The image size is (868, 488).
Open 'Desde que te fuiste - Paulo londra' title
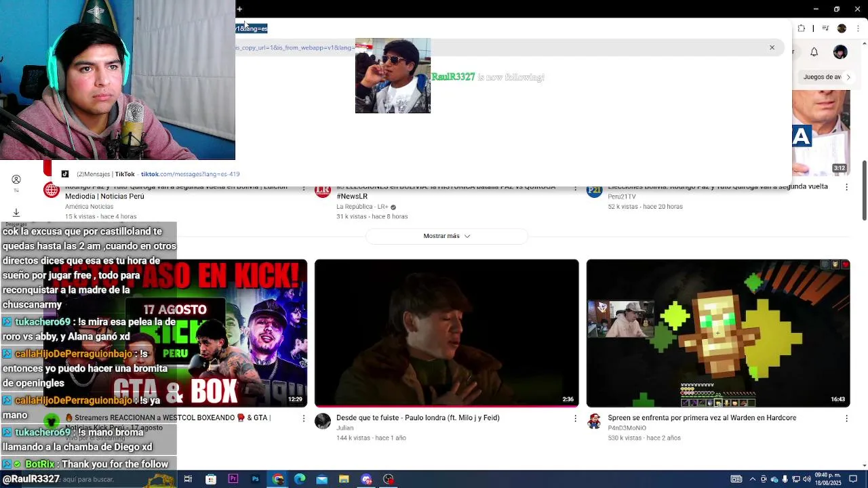tap(418, 418)
